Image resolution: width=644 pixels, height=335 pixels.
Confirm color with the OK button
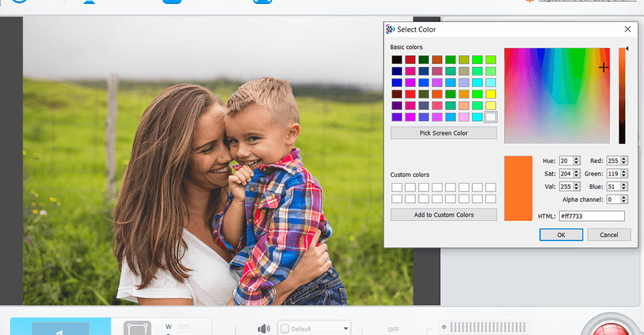tap(561, 234)
